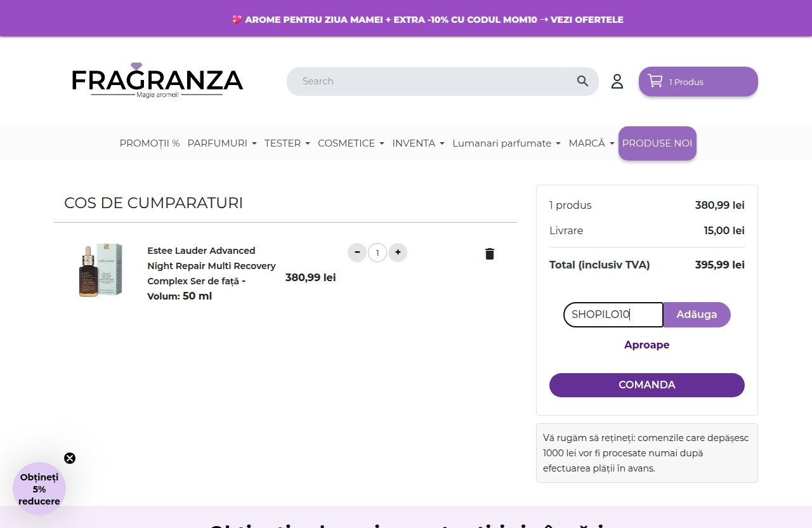
Task: Open the Estee Lauder Advanced Night Repair title
Action: pyautogui.click(x=211, y=273)
